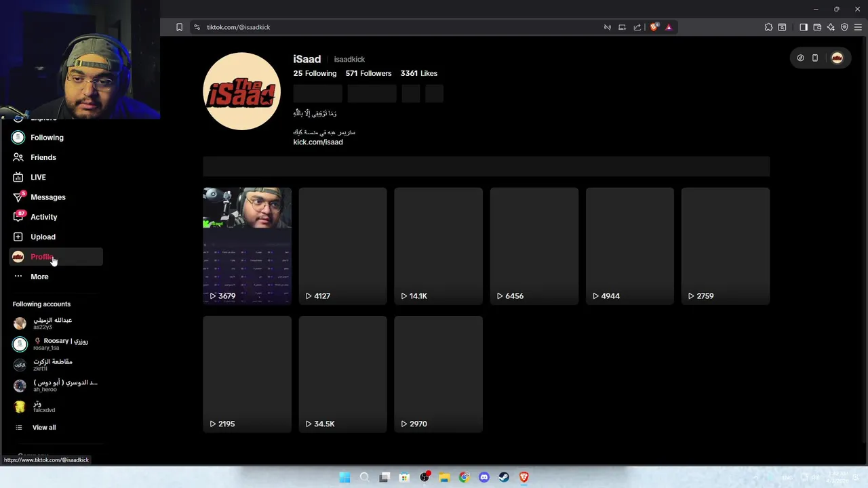Bookmark this page in address bar

179,27
